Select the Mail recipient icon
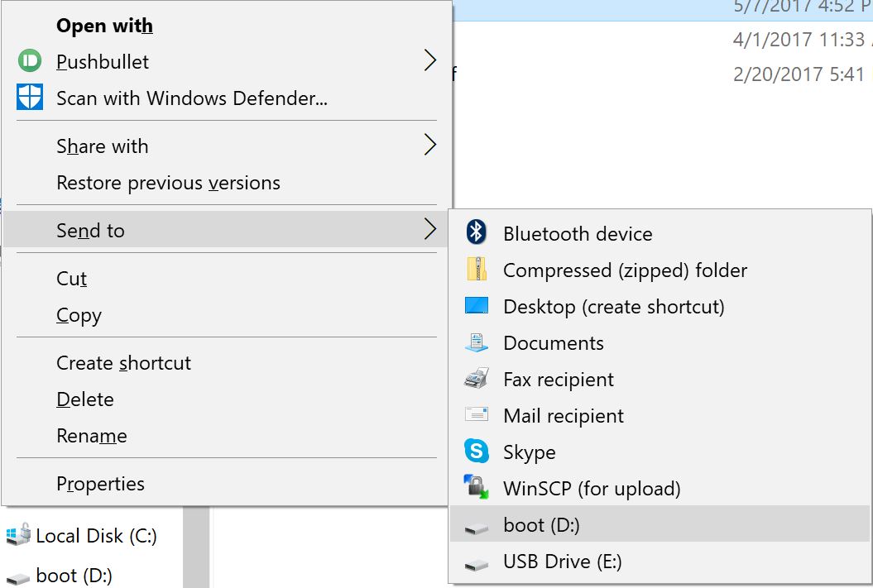Viewport: 873px width, 588px height. tap(476, 416)
